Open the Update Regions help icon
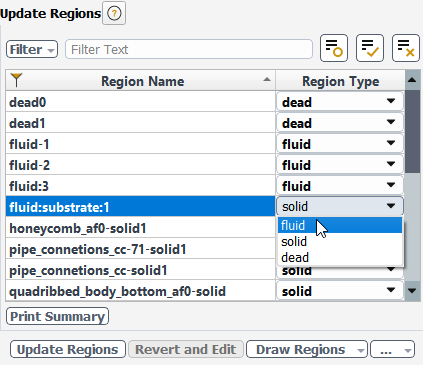This screenshot has height=365, width=423. [x=114, y=13]
